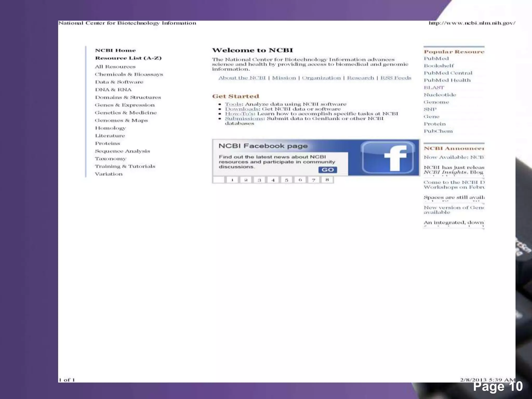Image resolution: width=532 pixels, height=399 pixels.
Task: Open Domains & Structures category
Action: [x=128, y=97]
